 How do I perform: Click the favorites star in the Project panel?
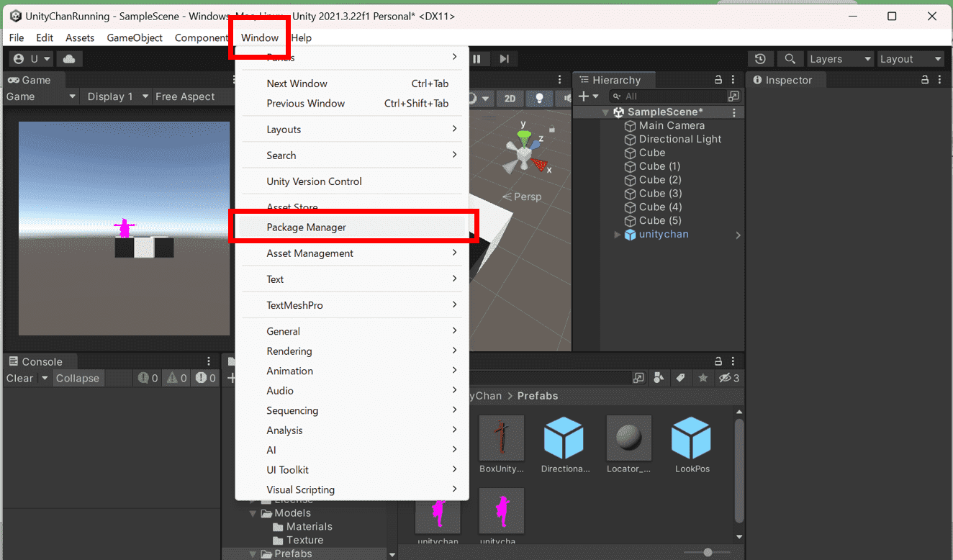pos(703,378)
